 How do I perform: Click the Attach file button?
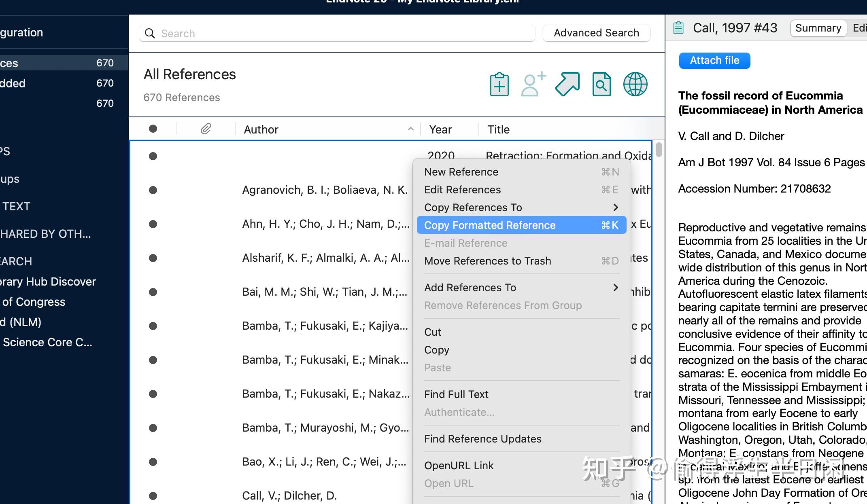point(714,60)
